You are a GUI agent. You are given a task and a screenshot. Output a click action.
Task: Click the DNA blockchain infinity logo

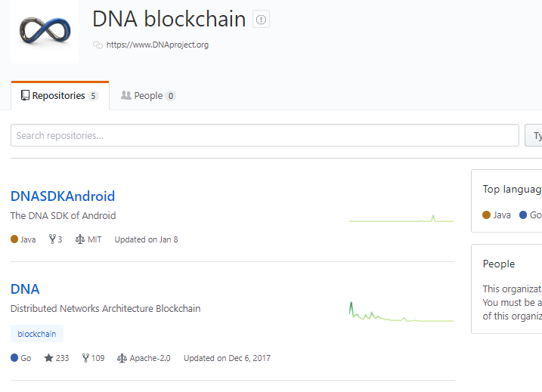(x=45, y=29)
